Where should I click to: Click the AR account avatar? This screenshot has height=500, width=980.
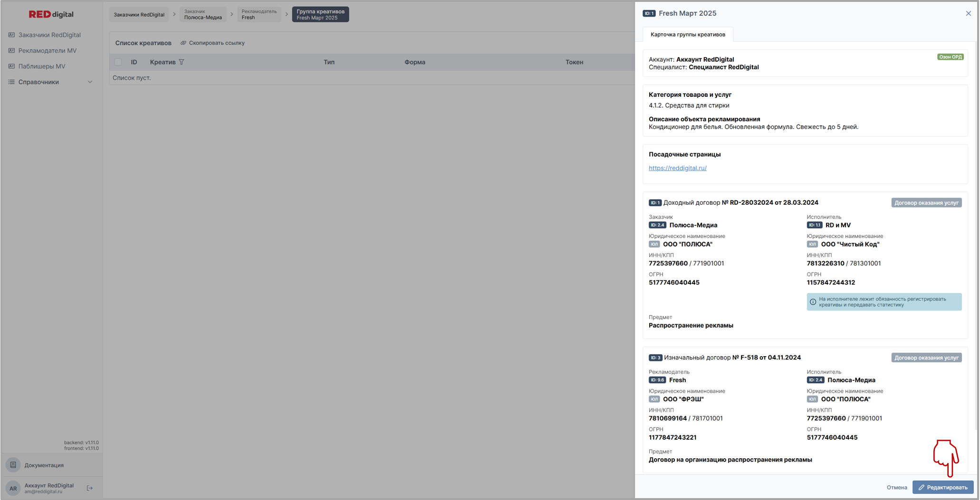point(13,488)
